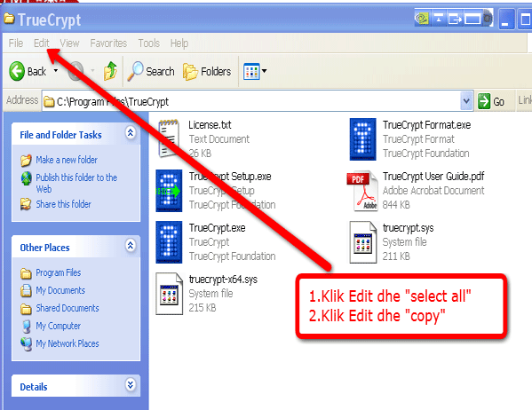
Task: Click the TrueCrypt User Guide.pdf name
Action: 433,177
